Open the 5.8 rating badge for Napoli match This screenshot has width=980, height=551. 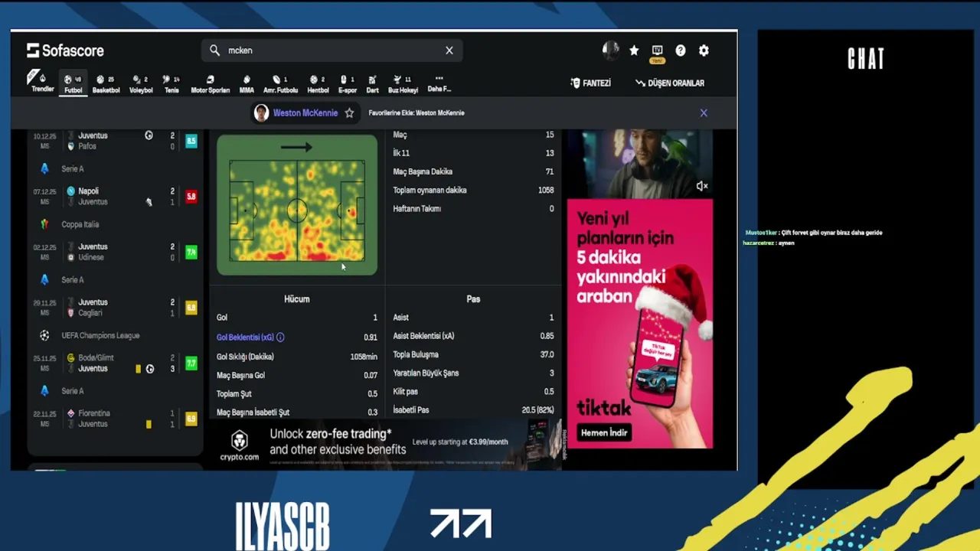191,197
